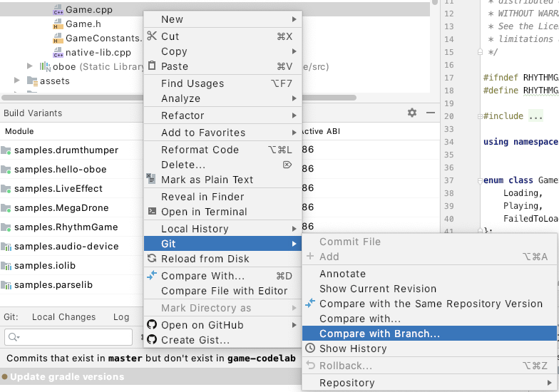Viewport: 559px width, 392px height.
Task: Switch to the Local Changes tab
Action: click(63, 317)
